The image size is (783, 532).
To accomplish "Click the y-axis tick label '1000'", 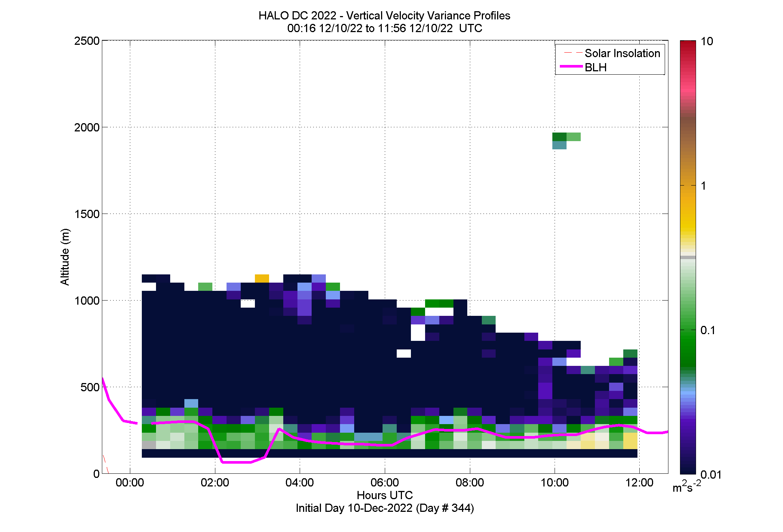I will (87, 301).
